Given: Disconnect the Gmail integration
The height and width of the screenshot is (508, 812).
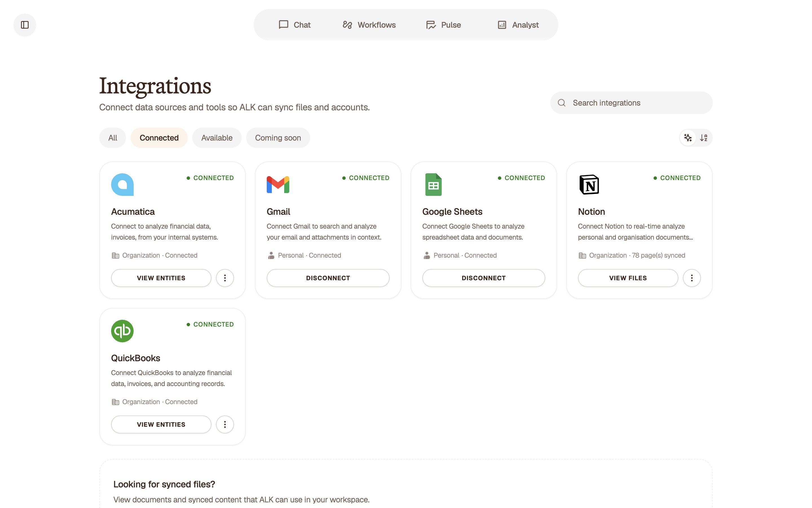Looking at the screenshot, I should pos(328,278).
